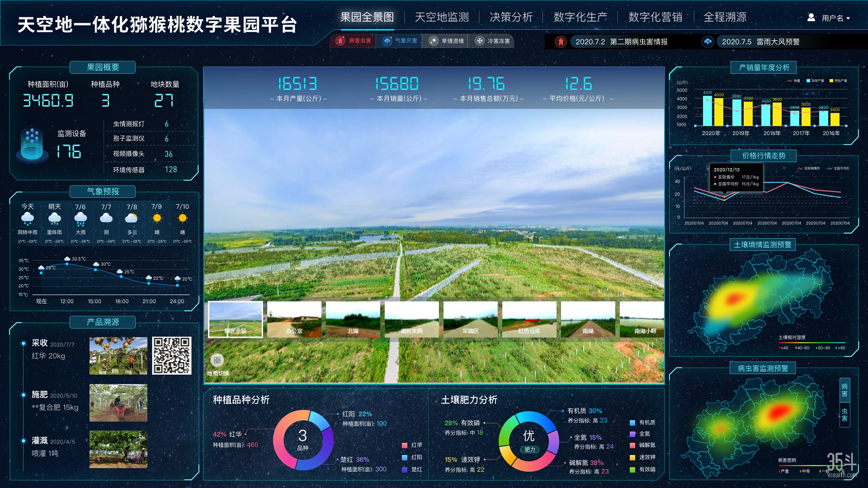868x488 pixels.
Task: Click the 碱解氮 fertility legend swatch
Action: [x=633, y=446]
